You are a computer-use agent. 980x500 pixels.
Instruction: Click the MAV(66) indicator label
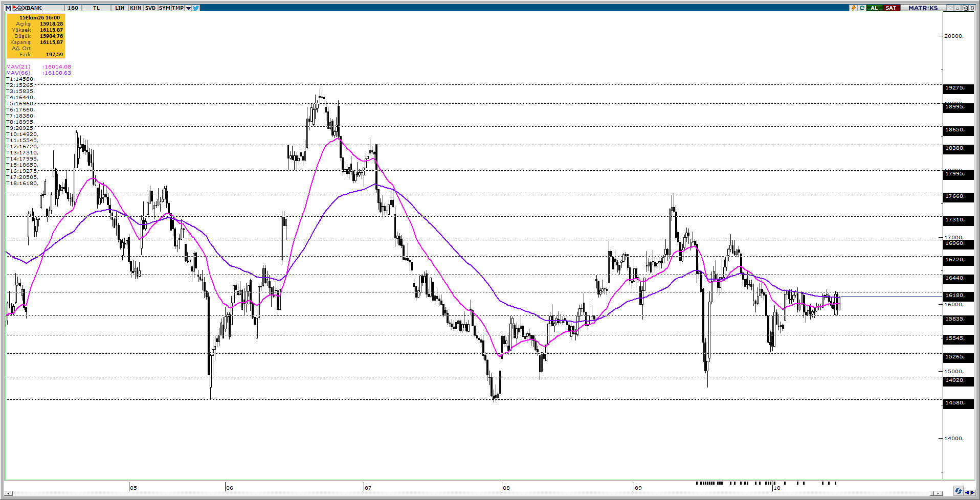pyautogui.click(x=18, y=73)
